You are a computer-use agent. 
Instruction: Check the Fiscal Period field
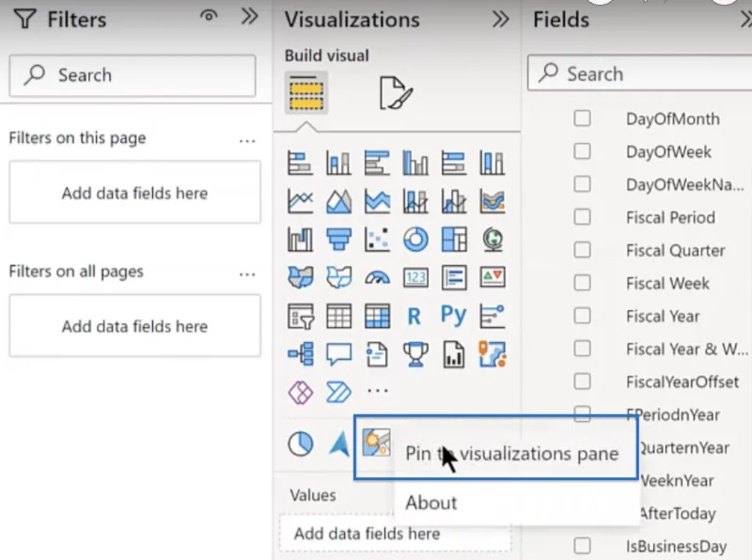(582, 217)
